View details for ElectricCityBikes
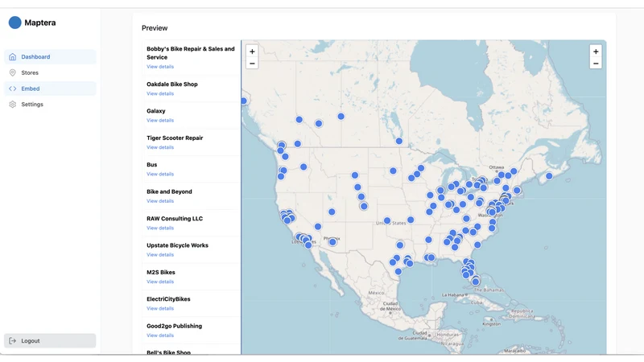The image size is (644, 362). click(160, 309)
